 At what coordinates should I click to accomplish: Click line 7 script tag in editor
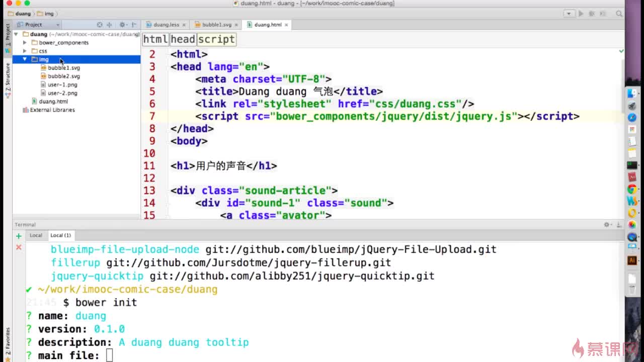pyautogui.click(x=387, y=116)
